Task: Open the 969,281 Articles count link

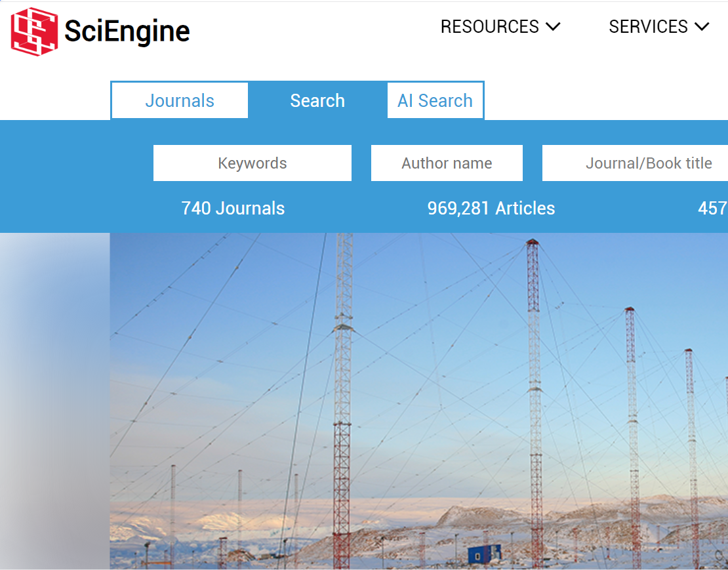Action: tap(491, 209)
